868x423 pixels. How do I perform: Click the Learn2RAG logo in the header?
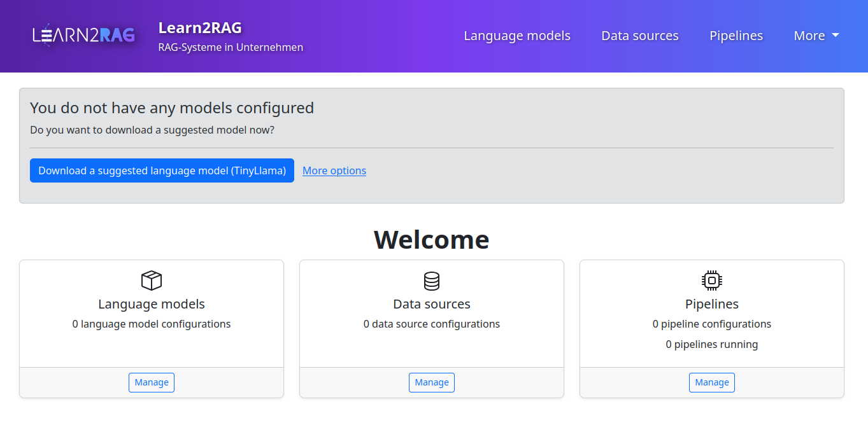click(83, 35)
